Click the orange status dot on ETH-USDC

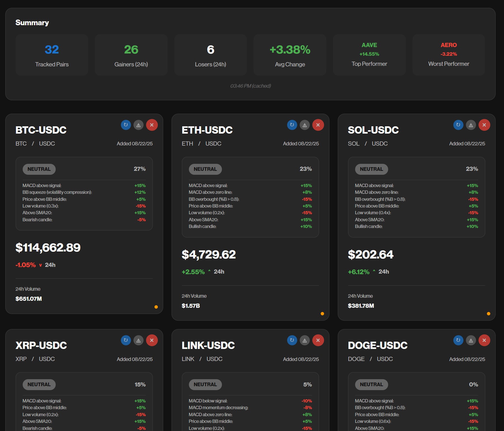click(x=322, y=314)
